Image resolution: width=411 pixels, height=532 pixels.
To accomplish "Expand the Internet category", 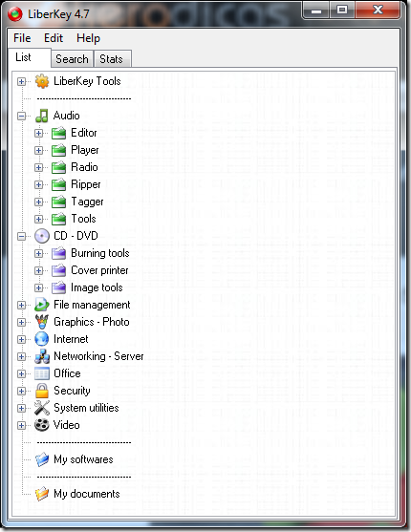I will coord(21,340).
